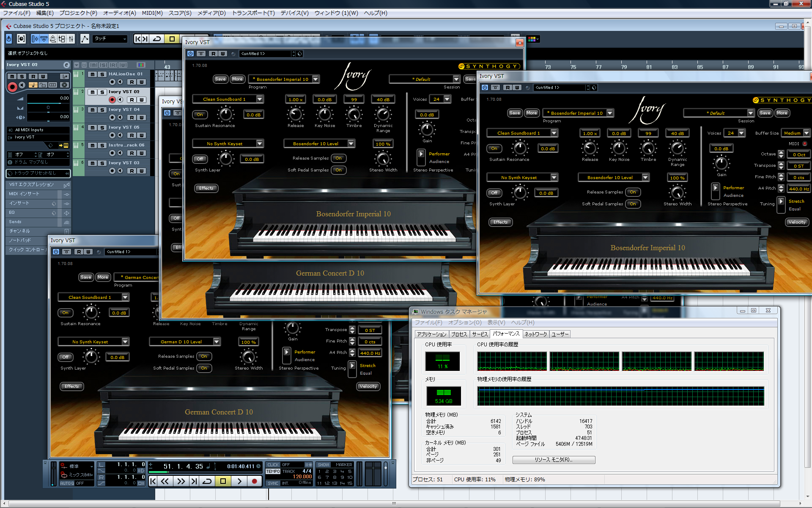Solo the Ivory VST 04 track

(102, 110)
